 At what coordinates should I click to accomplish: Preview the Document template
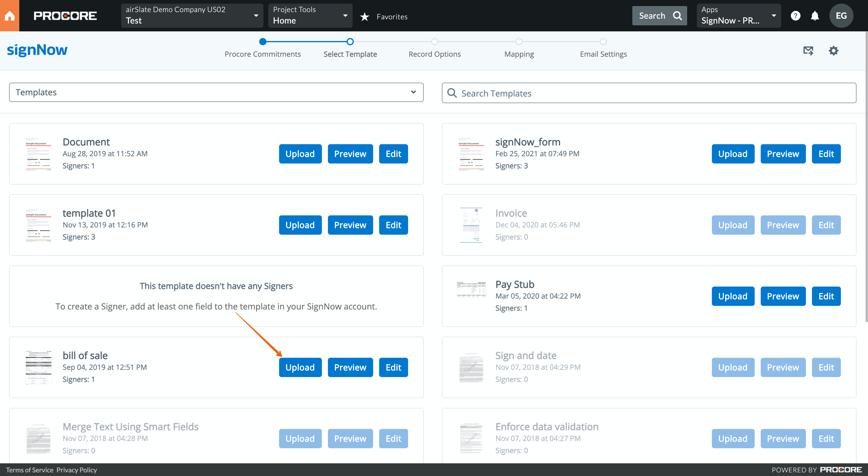(350, 154)
